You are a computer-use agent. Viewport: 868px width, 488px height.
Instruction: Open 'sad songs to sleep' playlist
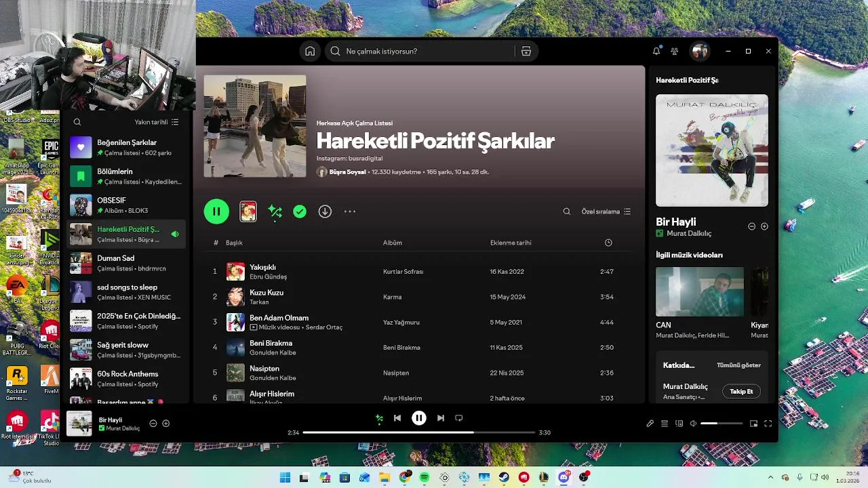(x=127, y=292)
